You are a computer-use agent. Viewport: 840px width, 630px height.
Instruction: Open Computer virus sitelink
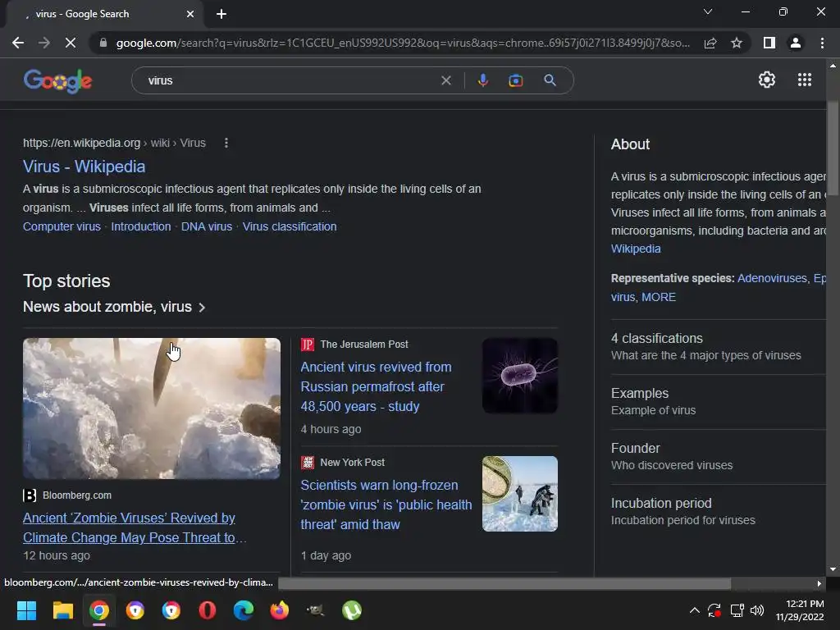62,226
